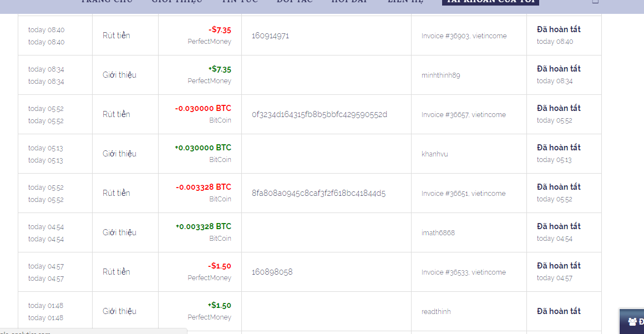Click Đã hoàn tất status dated today 08:34

[559, 69]
